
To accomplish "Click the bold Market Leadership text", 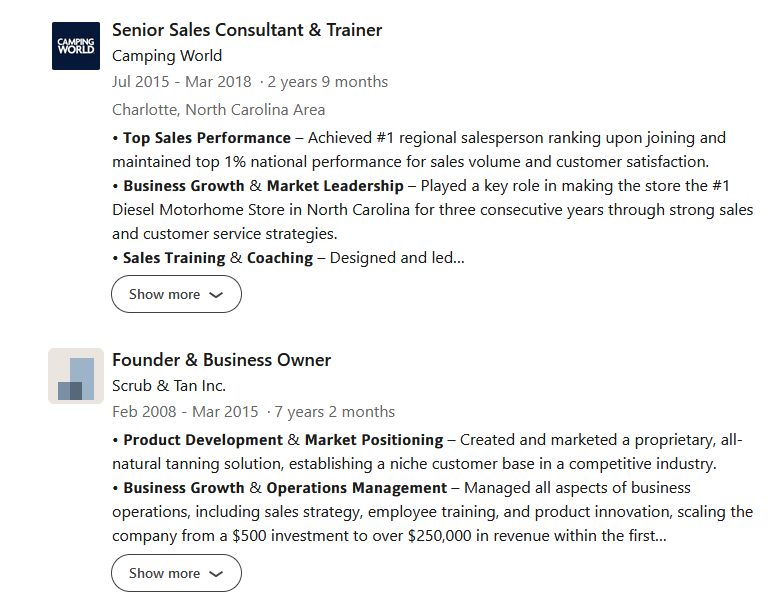I will (x=335, y=186).
